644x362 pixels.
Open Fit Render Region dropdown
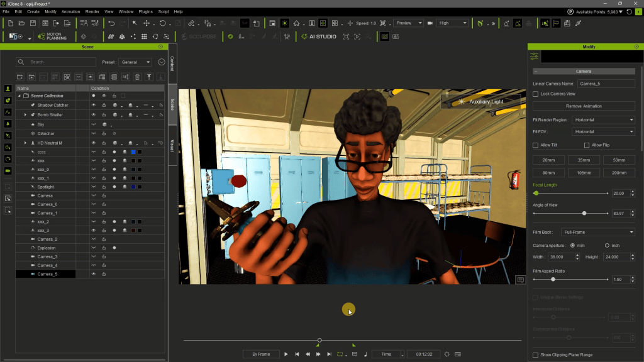pyautogui.click(x=603, y=120)
